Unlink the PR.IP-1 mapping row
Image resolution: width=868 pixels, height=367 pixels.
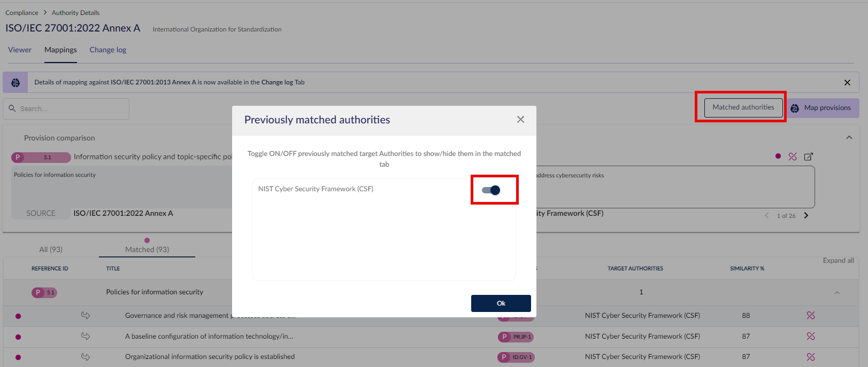[x=811, y=337]
